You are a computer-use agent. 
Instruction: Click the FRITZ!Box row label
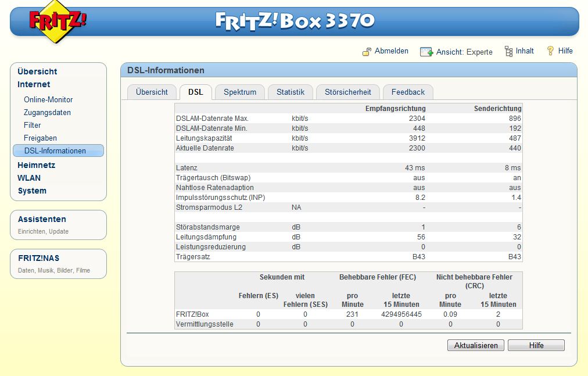click(192, 314)
